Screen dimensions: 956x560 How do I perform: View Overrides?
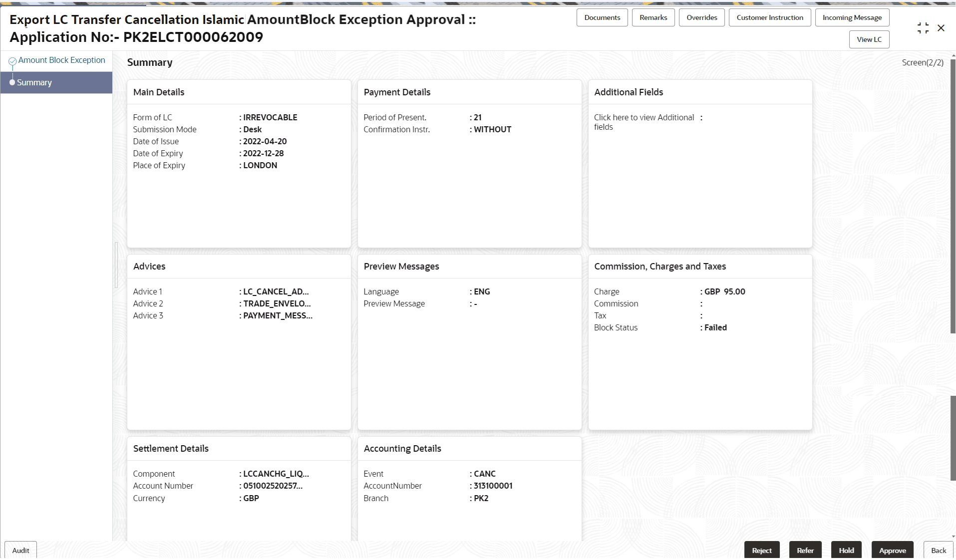coord(701,17)
